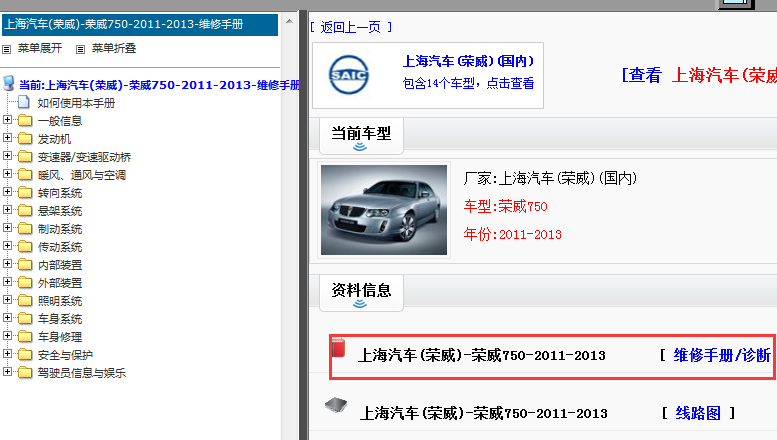777x440 pixels.
Task: Expand the 制动系统 tree node
Action: click(x=7, y=227)
